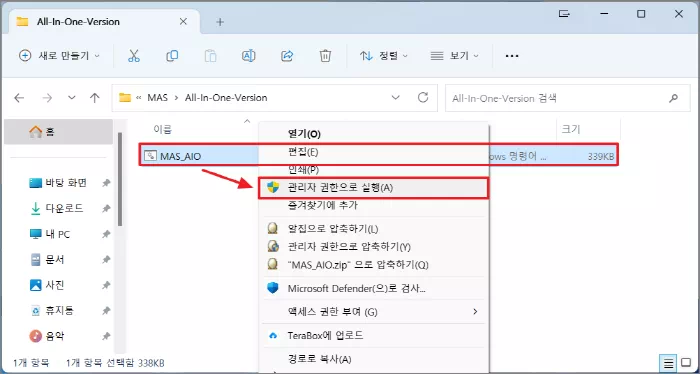Open the 정렬 sort dropdown
This screenshot has height=374, width=700.
click(383, 56)
